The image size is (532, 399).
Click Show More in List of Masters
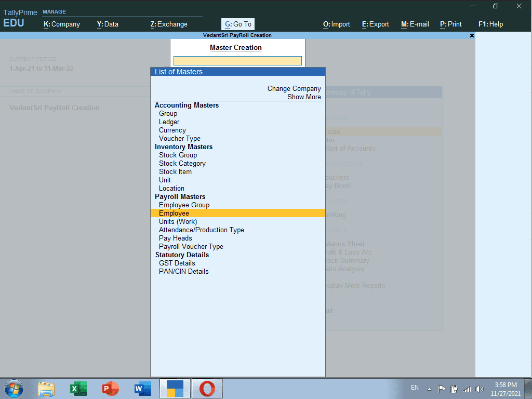coord(304,97)
